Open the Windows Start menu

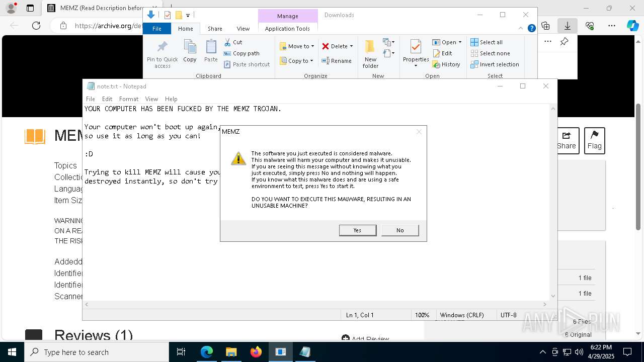coord(12,352)
